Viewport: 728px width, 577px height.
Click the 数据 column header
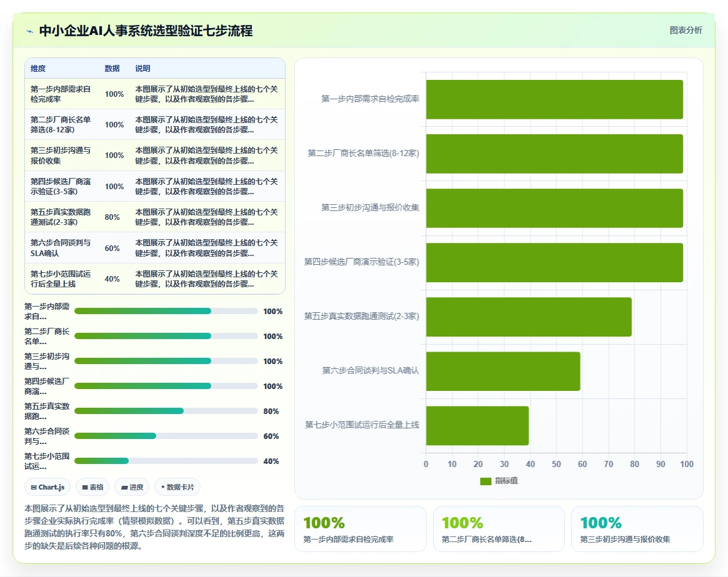click(x=112, y=68)
